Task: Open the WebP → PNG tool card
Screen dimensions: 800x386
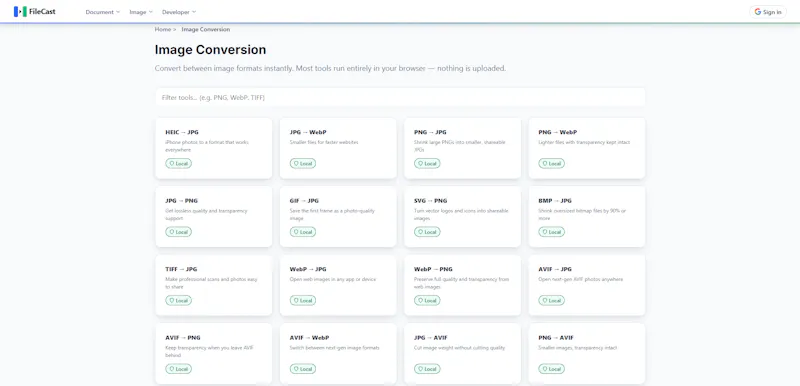Action: [463, 285]
